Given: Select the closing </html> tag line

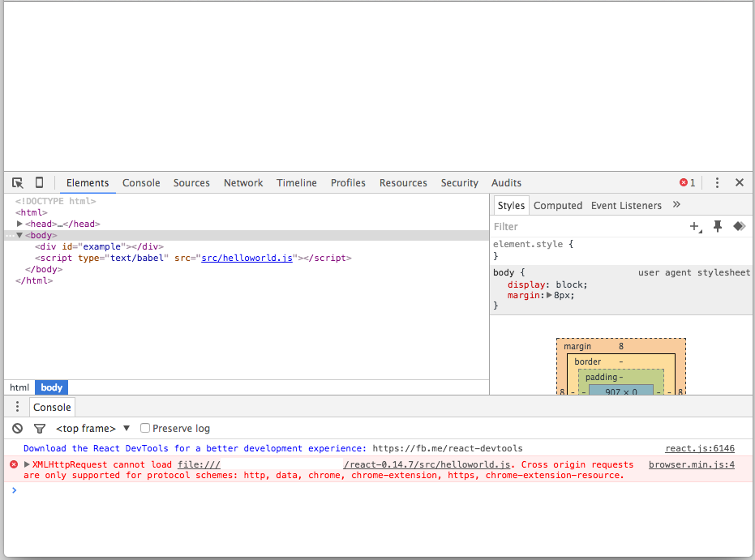Looking at the screenshot, I should pos(34,280).
